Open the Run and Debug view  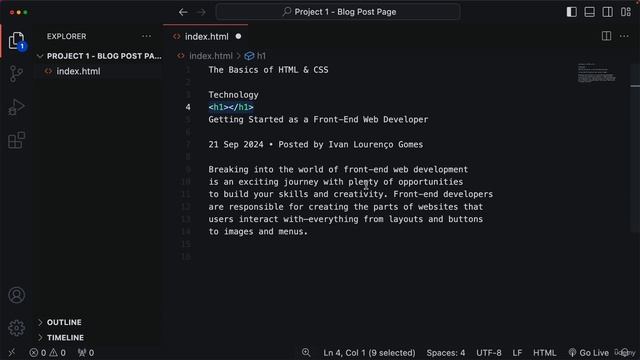[16, 107]
